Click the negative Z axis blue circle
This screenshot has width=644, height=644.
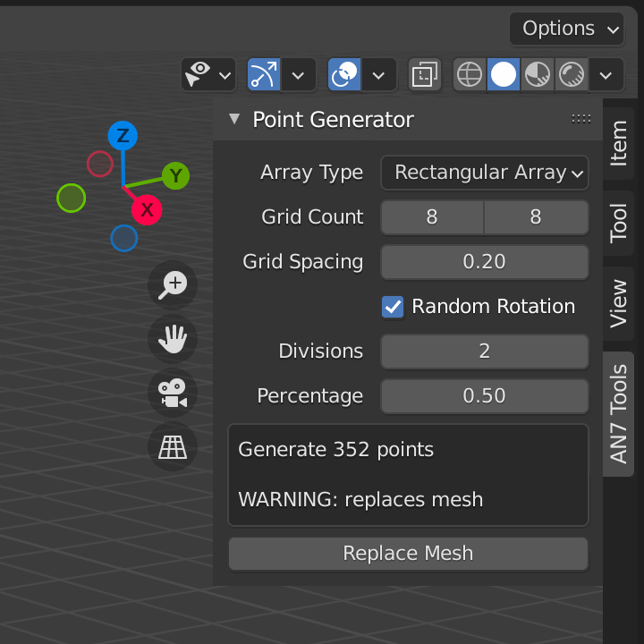[x=124, y=238]
